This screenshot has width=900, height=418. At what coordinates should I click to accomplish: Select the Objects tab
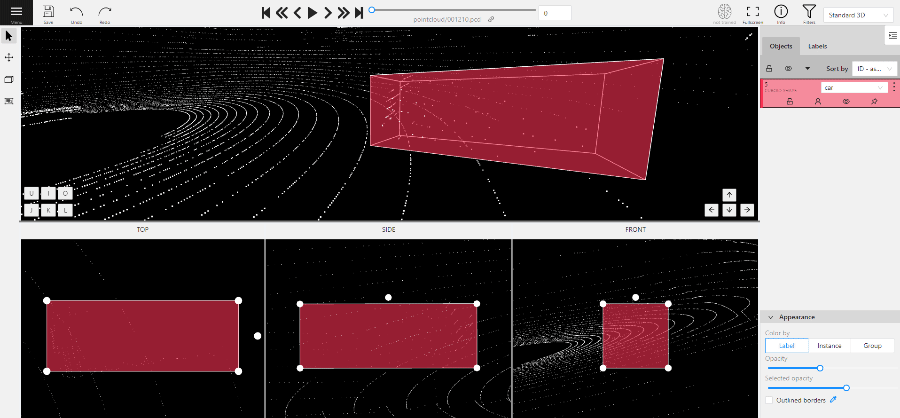781,46
